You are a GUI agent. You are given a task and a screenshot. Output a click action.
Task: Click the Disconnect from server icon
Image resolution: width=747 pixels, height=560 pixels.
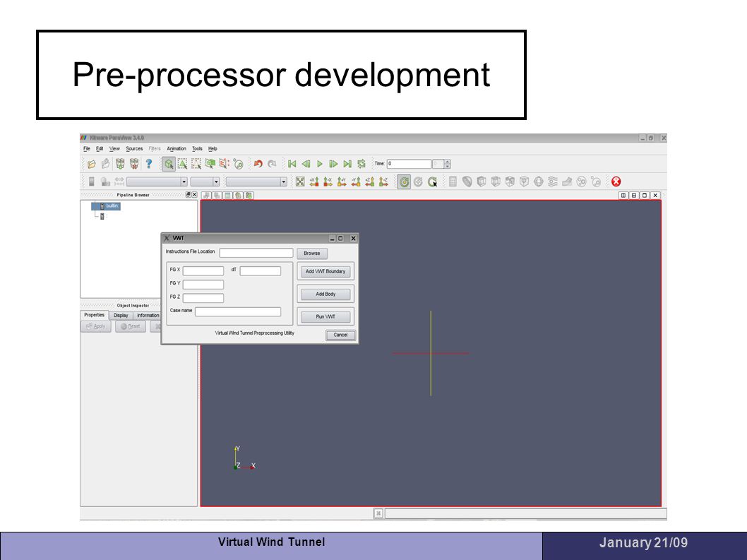point(134,164)
